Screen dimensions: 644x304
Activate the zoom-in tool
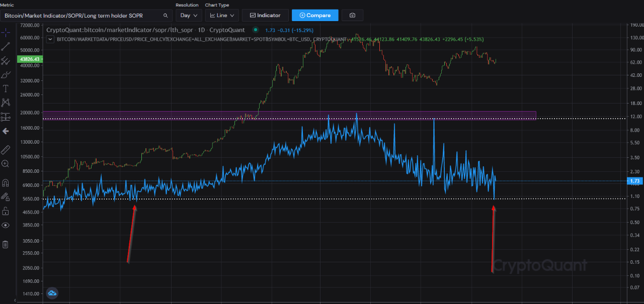tap(6, 163)
